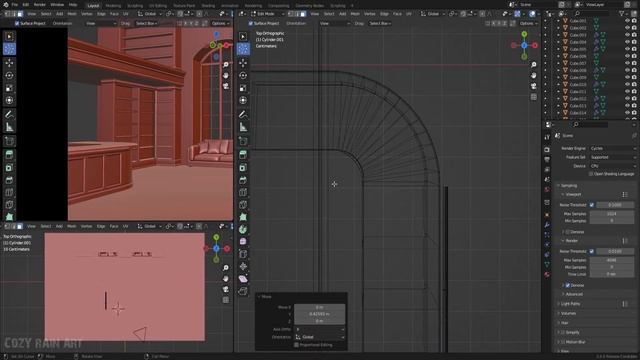
Task: Select the Rotate tool in main viewport toolbar
Action: pyautogui.click(x=243, y=76)
